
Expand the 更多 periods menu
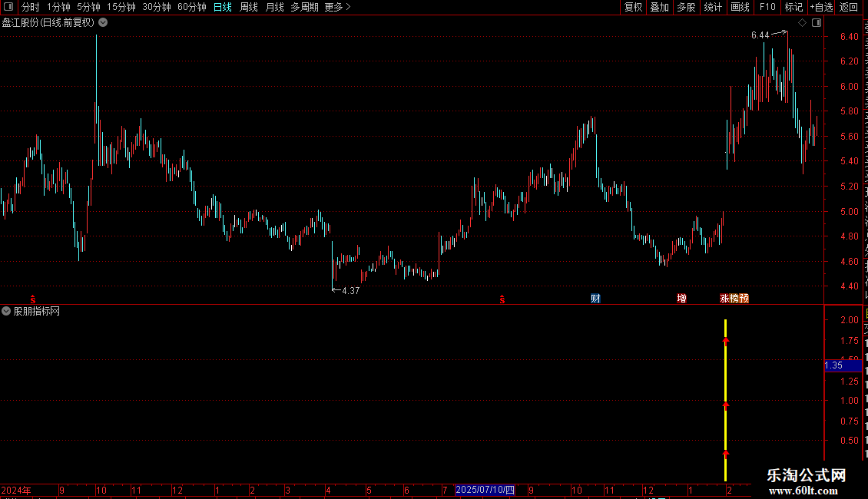337,7
